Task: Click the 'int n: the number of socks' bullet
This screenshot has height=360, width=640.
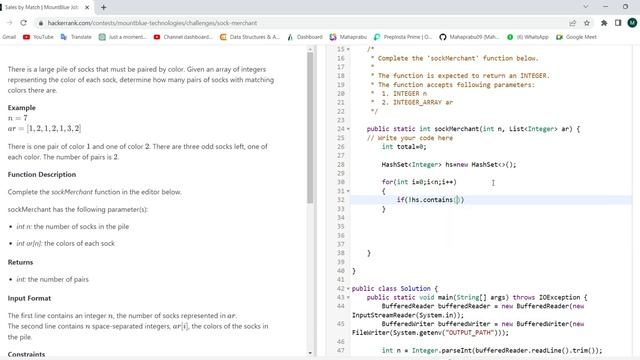Action: (73, 227)
